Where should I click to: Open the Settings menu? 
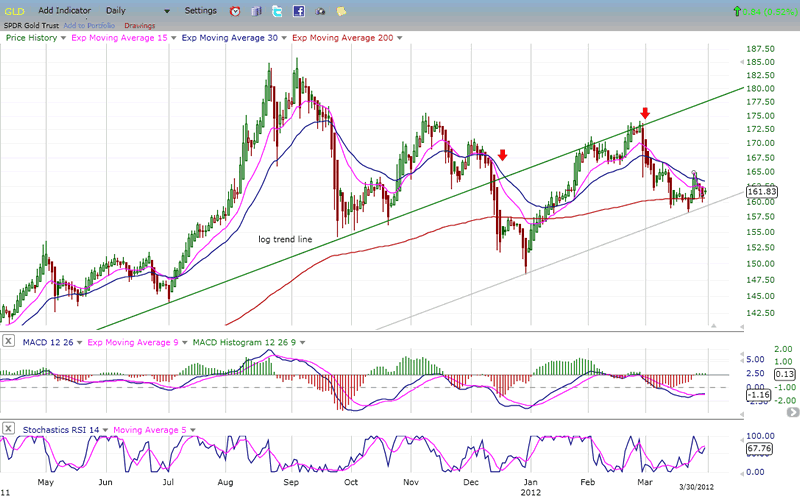[201, 11]
